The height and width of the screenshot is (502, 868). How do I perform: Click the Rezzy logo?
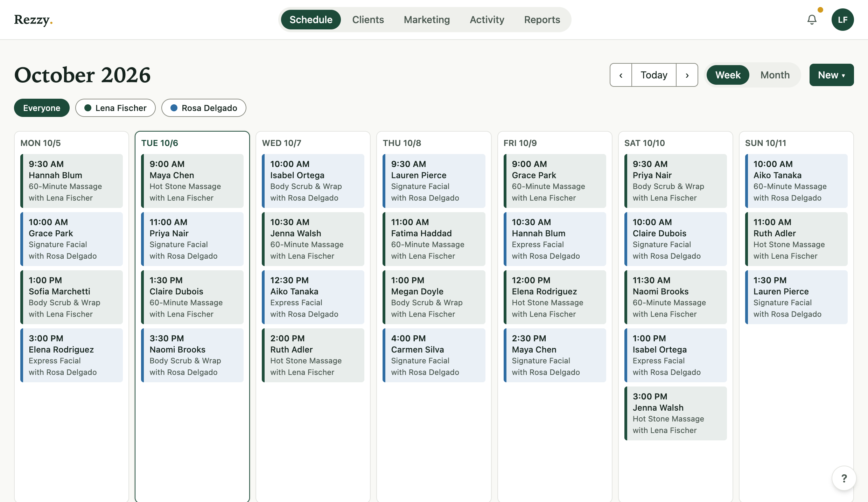(33, 20)
